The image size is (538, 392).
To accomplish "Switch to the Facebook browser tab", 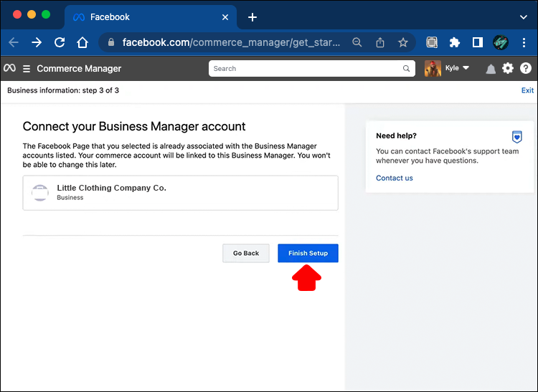I will point(109,17).
